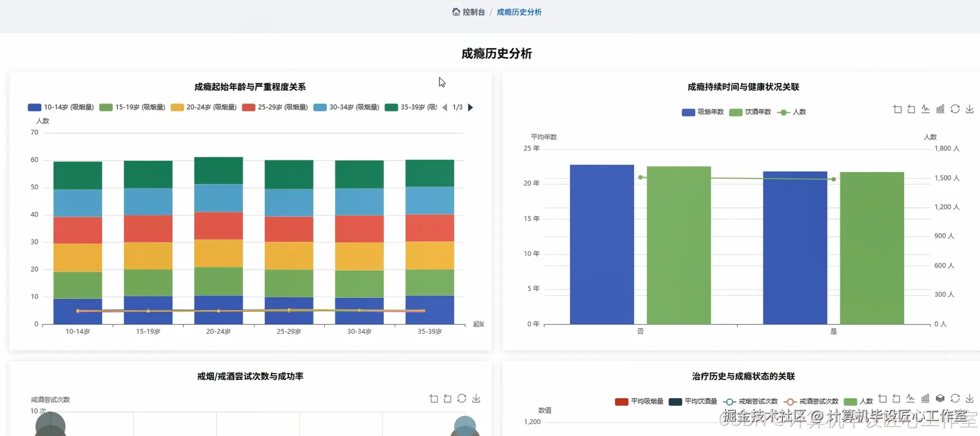Click blue 吸烟年数 bar for 否 category
980x436 pixels.
tap(602, 244)
